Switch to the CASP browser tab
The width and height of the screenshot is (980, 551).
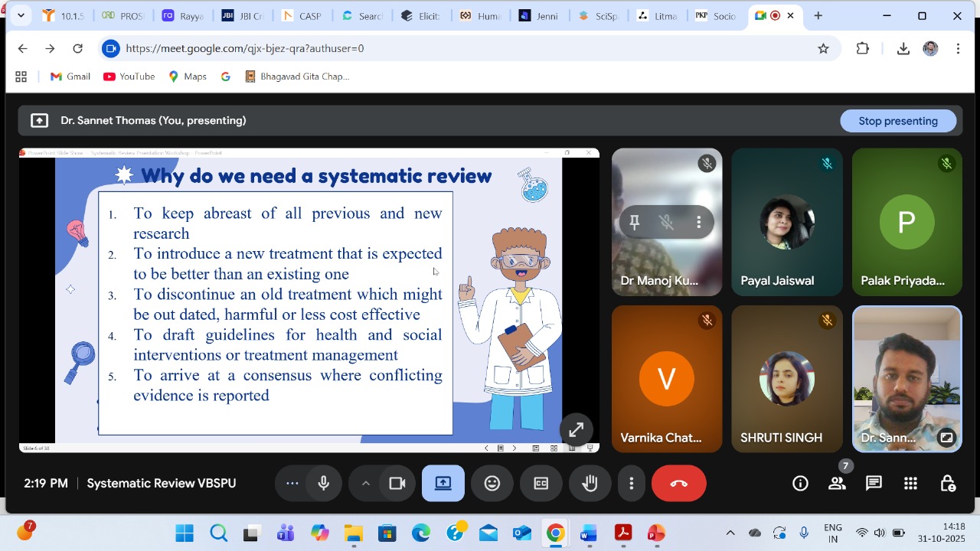coord(302,16)
